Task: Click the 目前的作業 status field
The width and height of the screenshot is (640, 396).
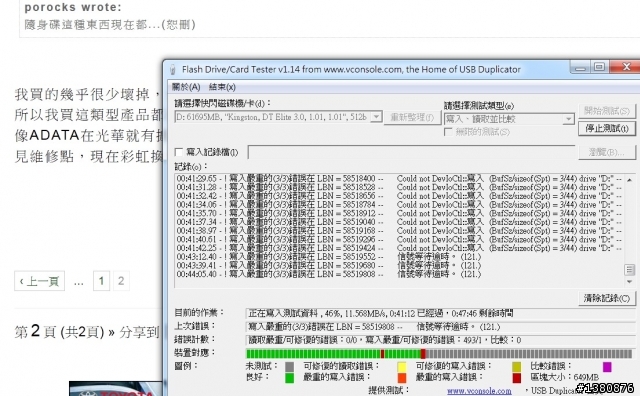Action: (440, 314)
